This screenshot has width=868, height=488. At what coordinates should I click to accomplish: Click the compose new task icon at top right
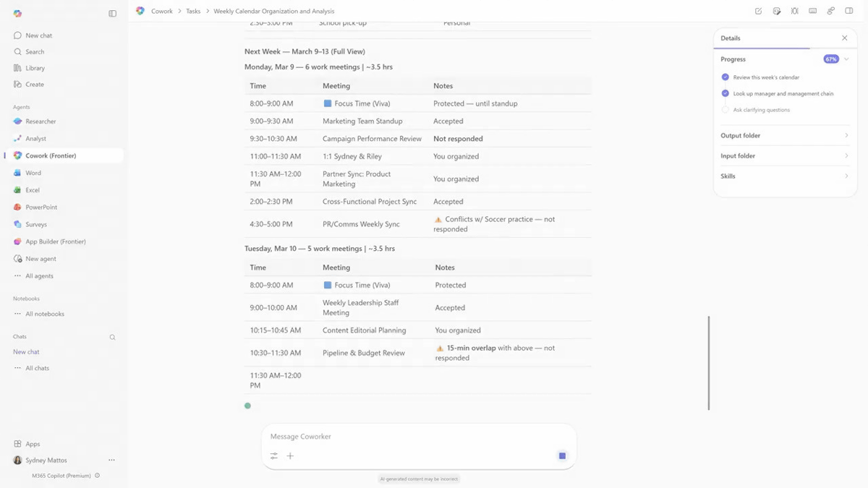(x=758, y=12)
